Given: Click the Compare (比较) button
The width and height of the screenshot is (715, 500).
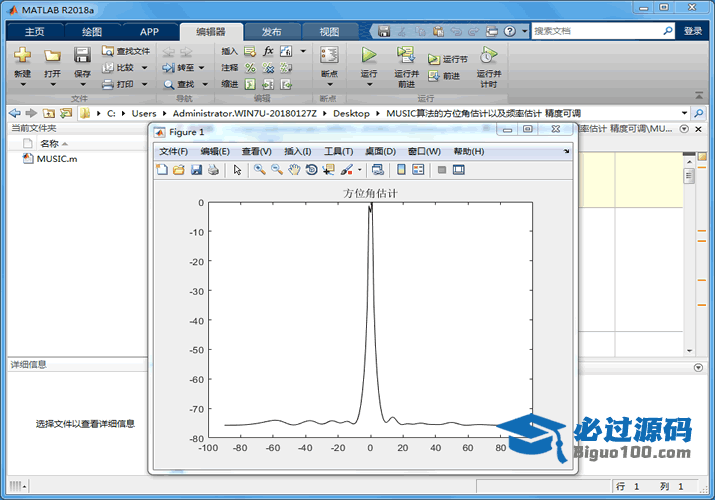Looking at the screenshot, I should [119, 67].
